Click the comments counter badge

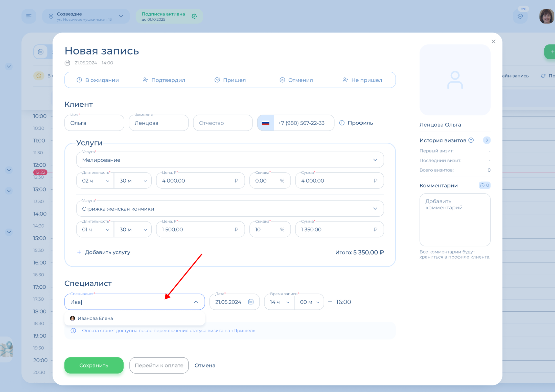pos(484,185)
